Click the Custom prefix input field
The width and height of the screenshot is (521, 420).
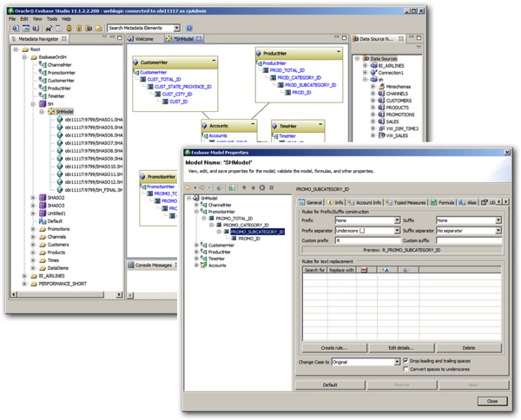368,240
